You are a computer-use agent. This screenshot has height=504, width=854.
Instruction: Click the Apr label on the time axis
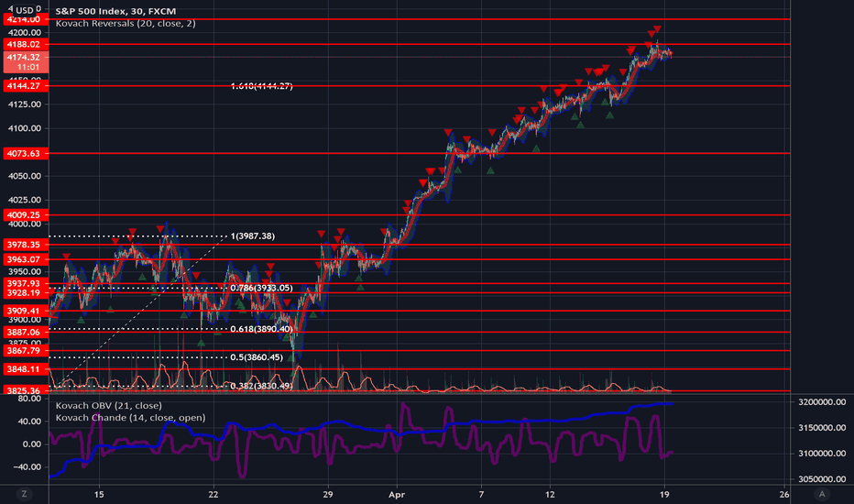397,495
